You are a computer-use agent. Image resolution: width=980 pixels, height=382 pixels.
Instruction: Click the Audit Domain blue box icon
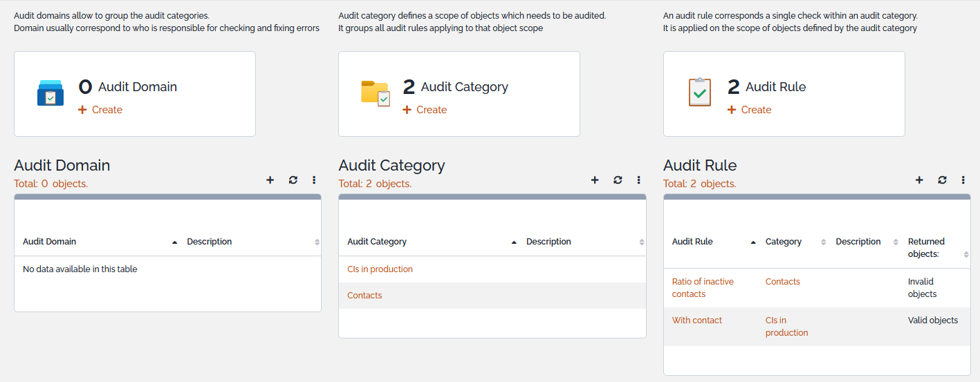point(50,93)
